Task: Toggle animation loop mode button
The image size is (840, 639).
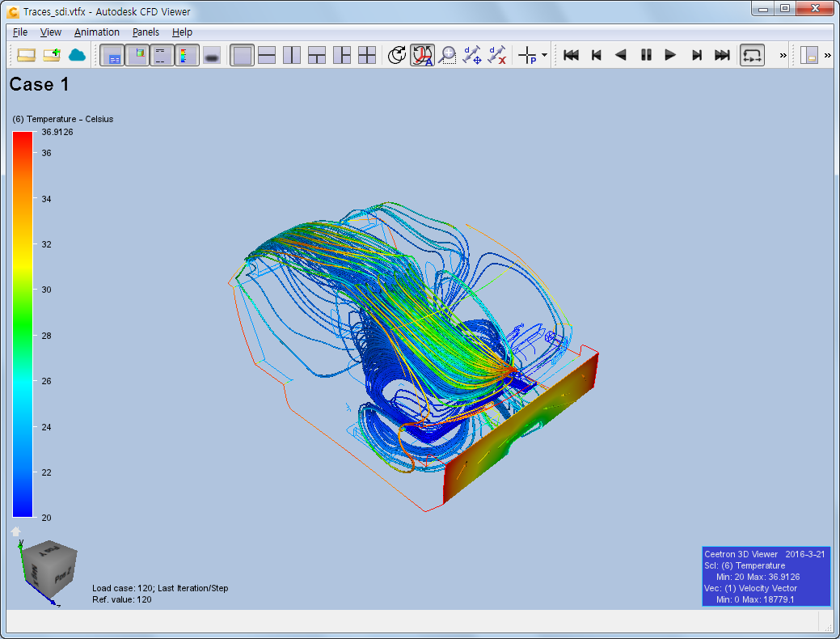Action: (x=752, y=55)
